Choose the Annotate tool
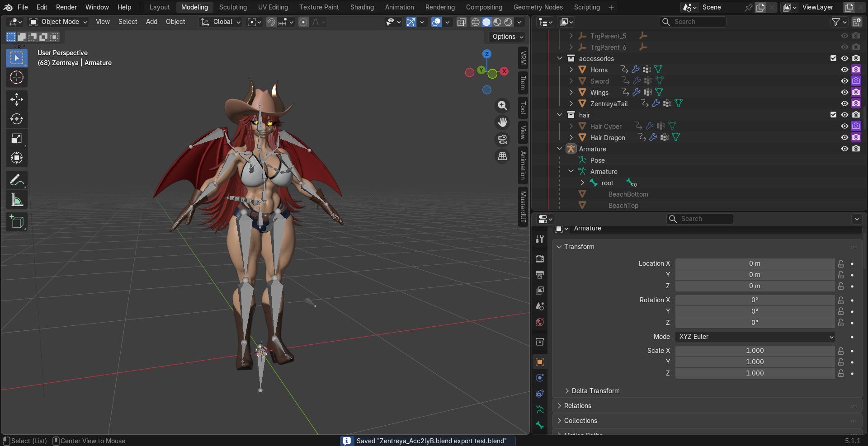This screenshot has width=868, height=446. point(17,180)
